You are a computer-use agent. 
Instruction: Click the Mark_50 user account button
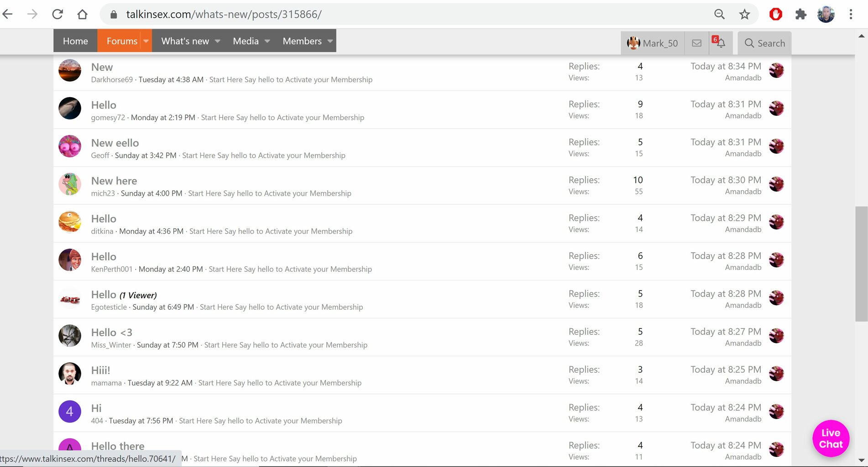click(x=652, y=43)
